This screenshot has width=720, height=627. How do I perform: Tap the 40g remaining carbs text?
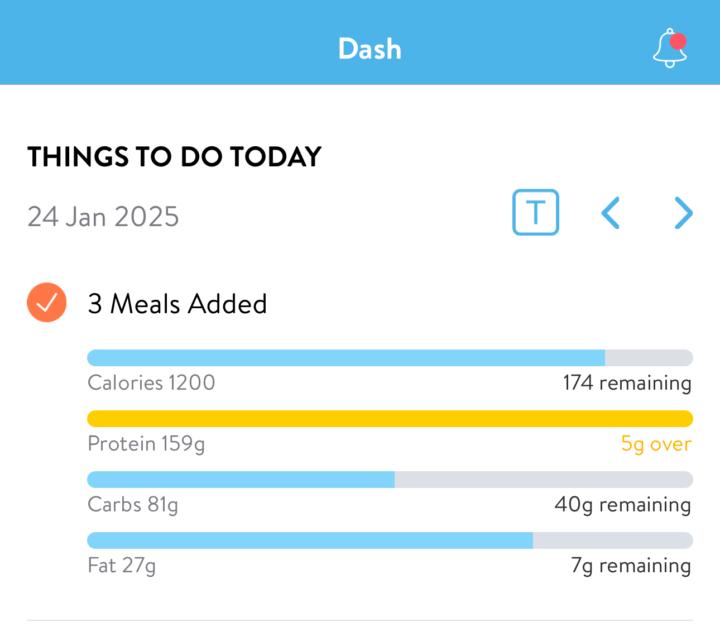tap(623, 505)
